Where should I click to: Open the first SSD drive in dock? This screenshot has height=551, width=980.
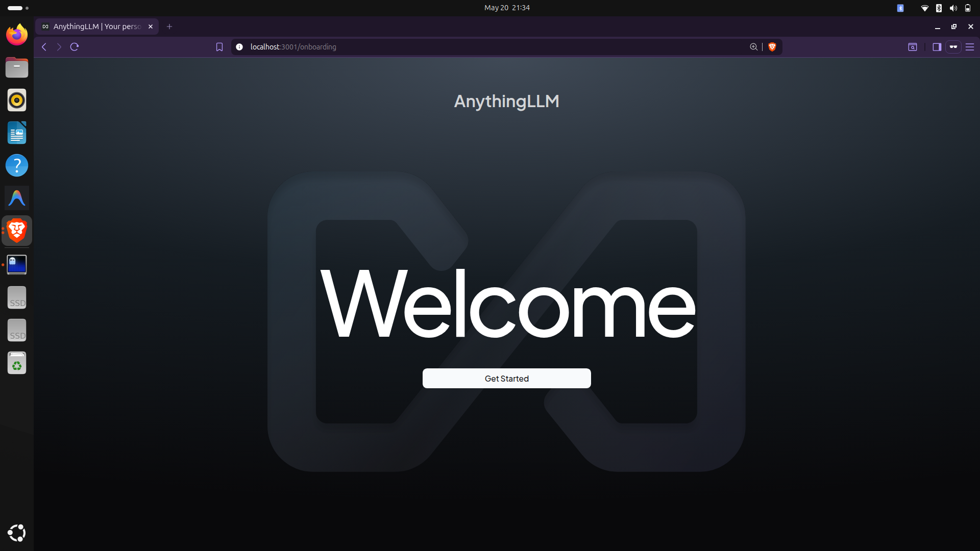tap(17, 297)
